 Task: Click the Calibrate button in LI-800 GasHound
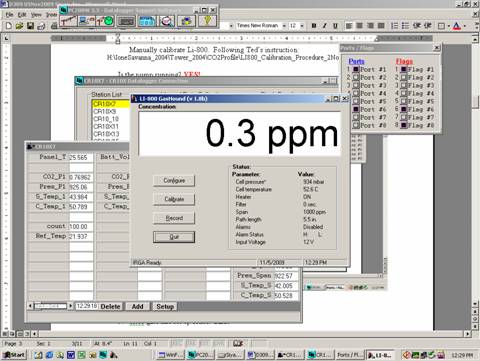(x=174, y=199)
